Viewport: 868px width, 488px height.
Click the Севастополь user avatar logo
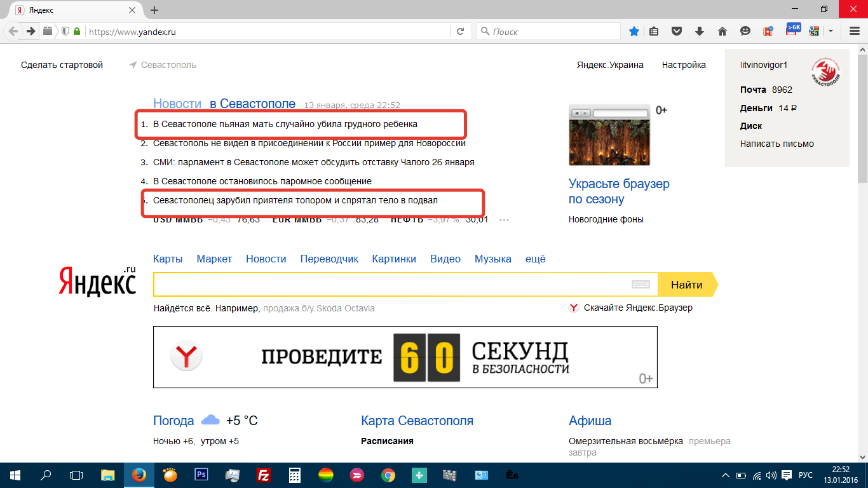[x=825, y=71]
